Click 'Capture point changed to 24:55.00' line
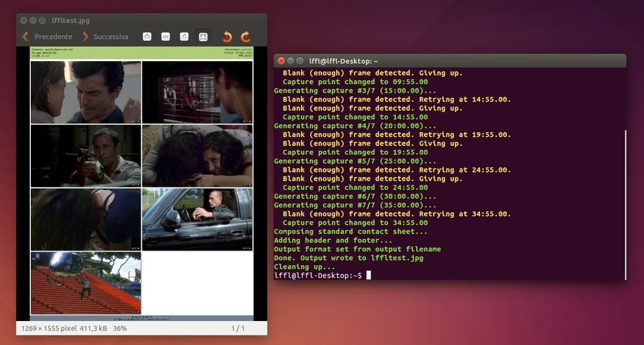Screen dimensions: 644x345 [355, 188]
